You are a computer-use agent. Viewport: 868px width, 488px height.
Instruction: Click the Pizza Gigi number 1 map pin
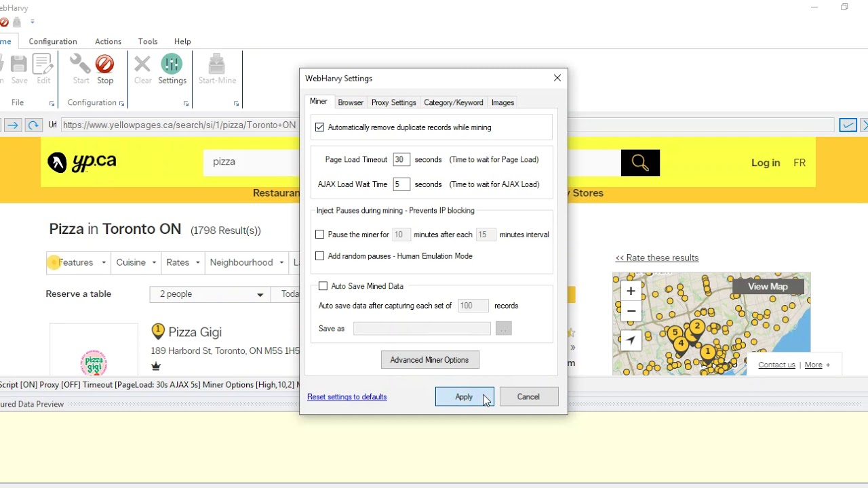coord(158,331)
